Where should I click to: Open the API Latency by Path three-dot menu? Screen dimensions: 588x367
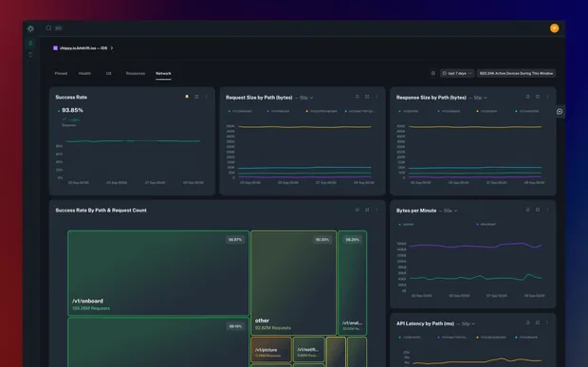coord(547,322)
